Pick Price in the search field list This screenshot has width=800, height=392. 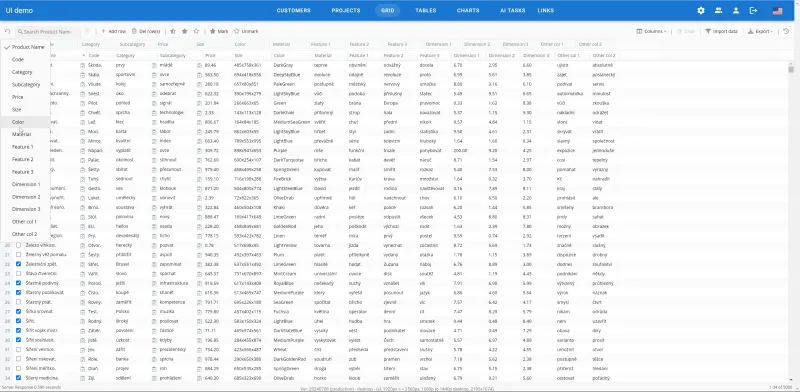click(x=25, y=97)
